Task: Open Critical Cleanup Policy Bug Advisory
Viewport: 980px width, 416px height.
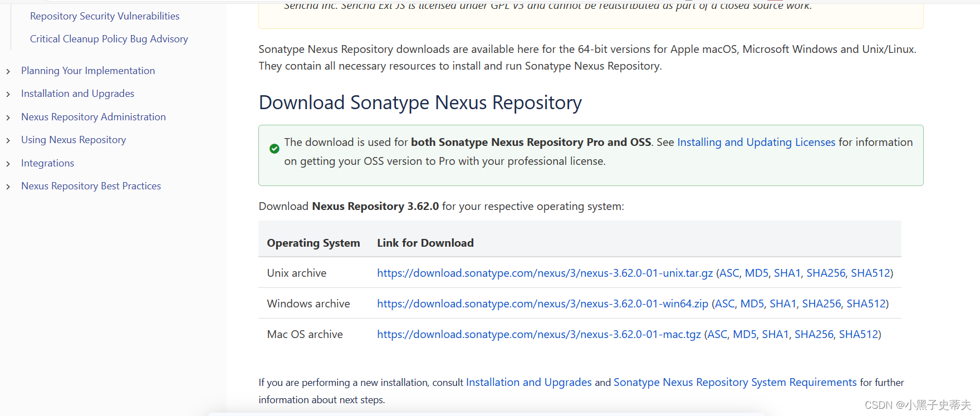Action: click(109, 39)
